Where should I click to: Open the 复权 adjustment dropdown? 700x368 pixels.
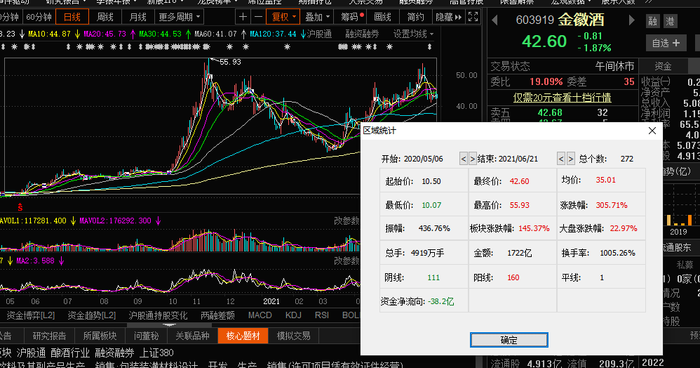[x=284, y=17]
